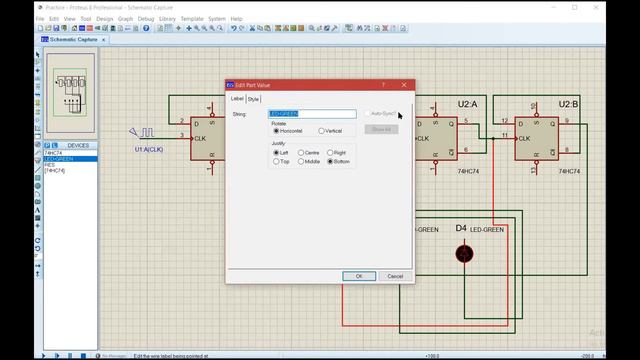Click Cancel in Edit Part Value dialog
This screenshot has width=640, height=360.
pos(395,276)
